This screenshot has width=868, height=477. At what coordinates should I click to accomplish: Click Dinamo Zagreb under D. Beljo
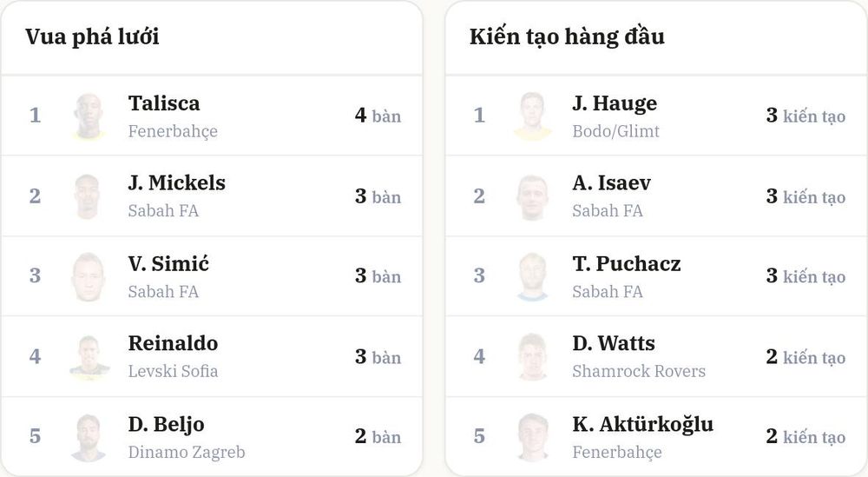[187, 452]
